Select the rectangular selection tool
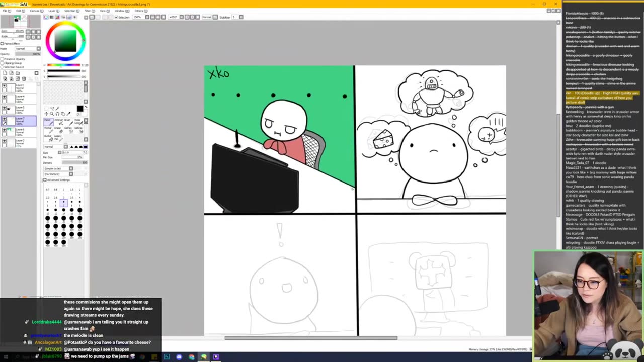644x362 pixels. [x=46, y=109]
